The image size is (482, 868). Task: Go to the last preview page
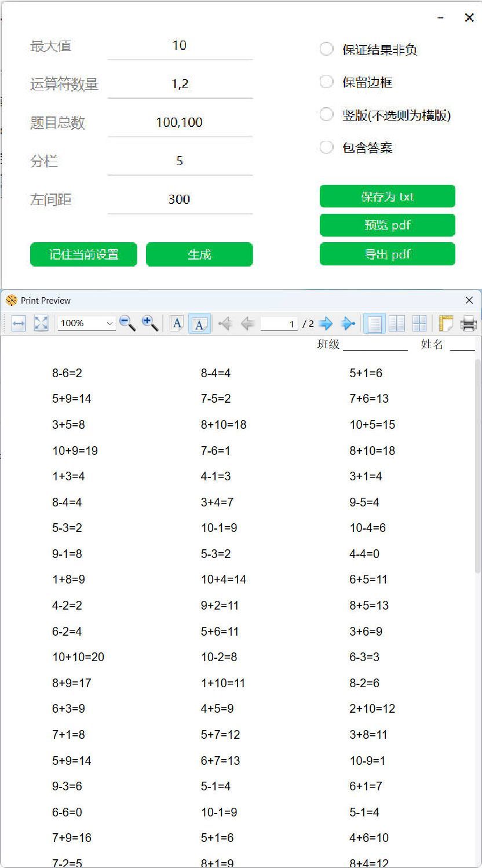point(348,323)
